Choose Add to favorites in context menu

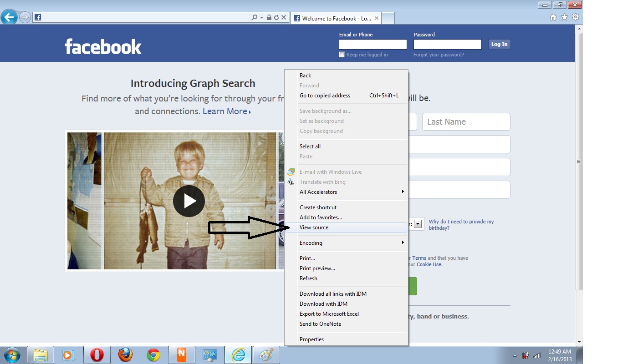point(347,217)
